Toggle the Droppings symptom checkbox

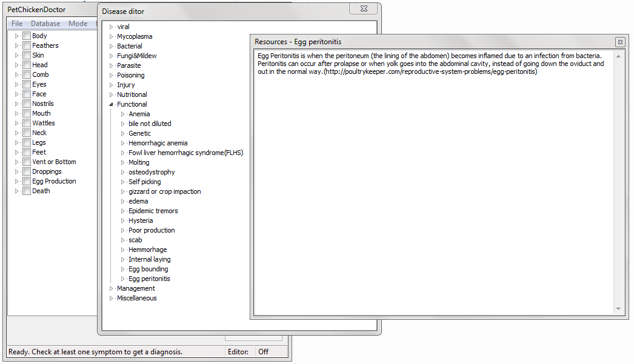point(27,171)
